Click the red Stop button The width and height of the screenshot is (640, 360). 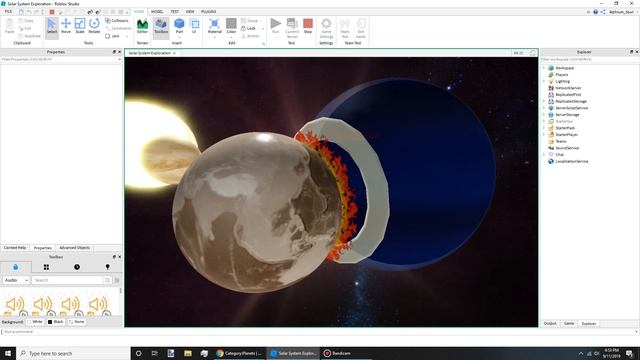coord(308,27)
